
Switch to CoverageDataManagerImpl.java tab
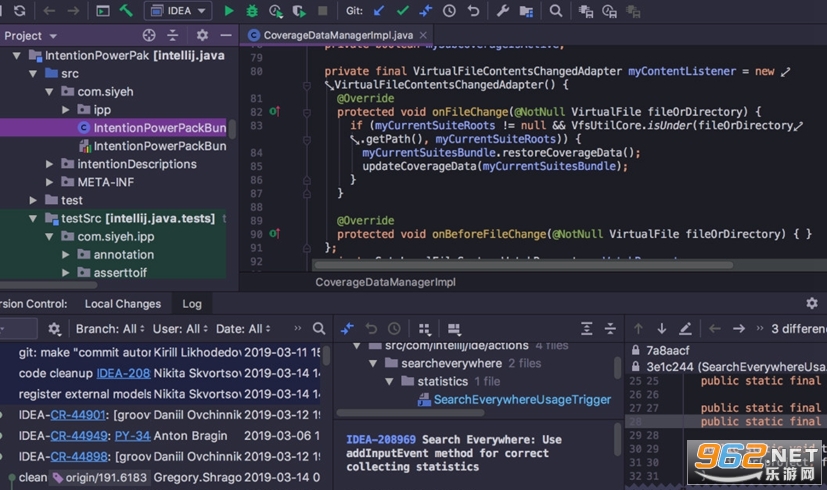click(x=338, y=35)
